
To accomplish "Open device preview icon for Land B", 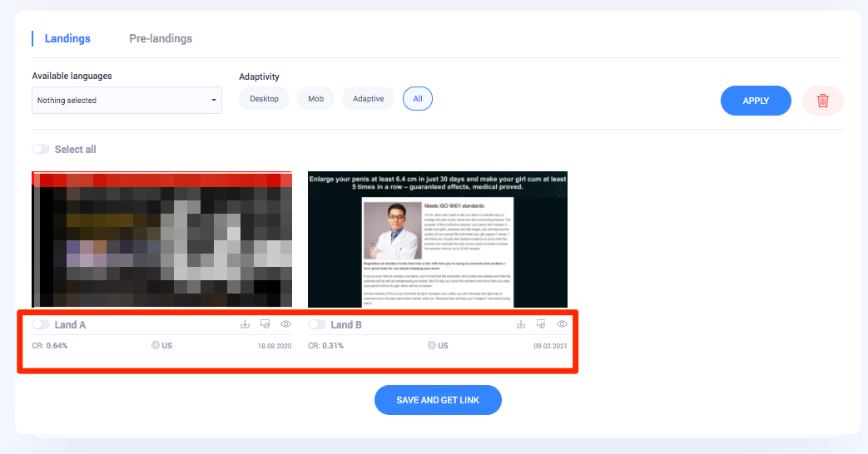I will click(541, 324).
